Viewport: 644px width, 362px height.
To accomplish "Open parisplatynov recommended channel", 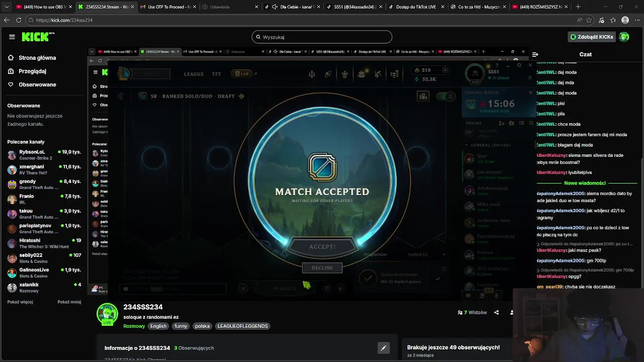I will click(44, 229).
